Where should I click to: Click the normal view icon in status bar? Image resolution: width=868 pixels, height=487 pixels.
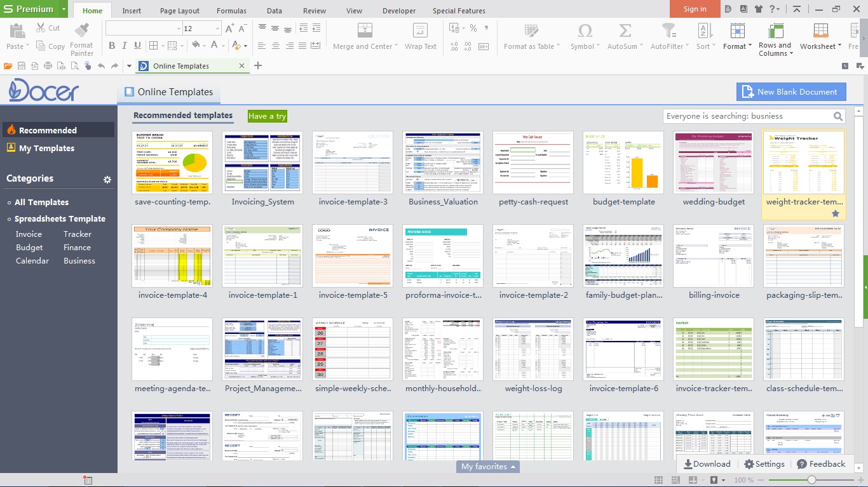tap(658, 480)
